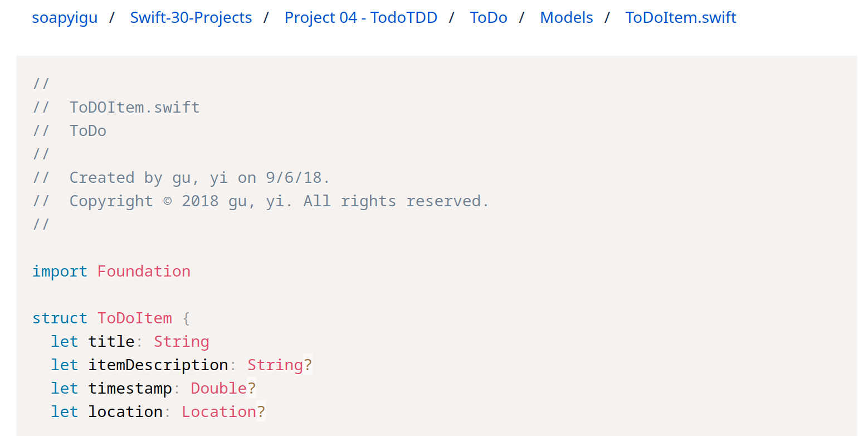
Task: Open the soapyigu user breadcrumb link
Action: pos(65,18)
